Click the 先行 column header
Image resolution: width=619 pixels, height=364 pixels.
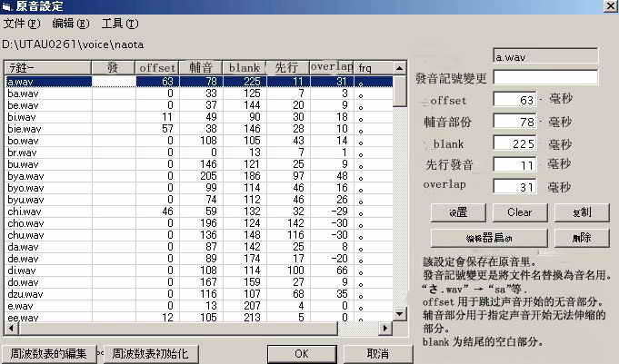click(288, 68)
